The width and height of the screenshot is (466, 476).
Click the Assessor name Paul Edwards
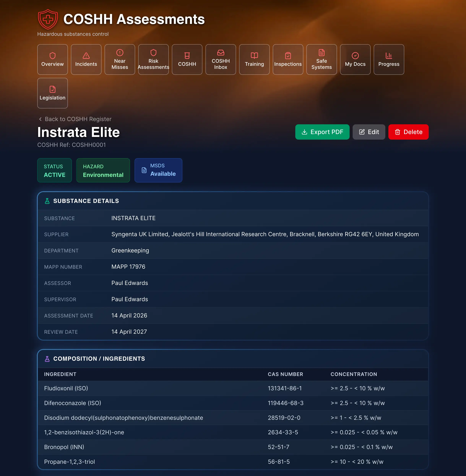130,283
